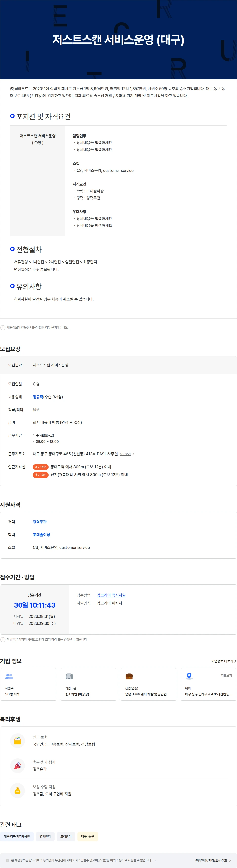Open the 사원수 50명 이하 card
The image size is (237, 868).
pos(28,684)
